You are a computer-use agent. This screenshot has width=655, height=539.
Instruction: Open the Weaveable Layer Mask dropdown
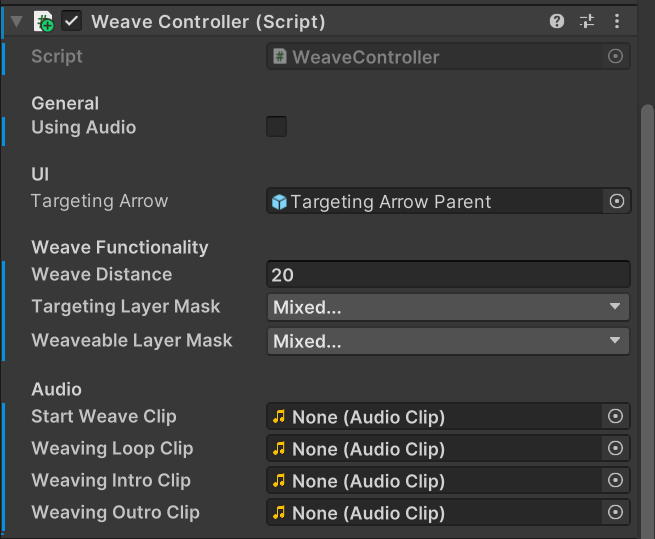pos(448,341)
